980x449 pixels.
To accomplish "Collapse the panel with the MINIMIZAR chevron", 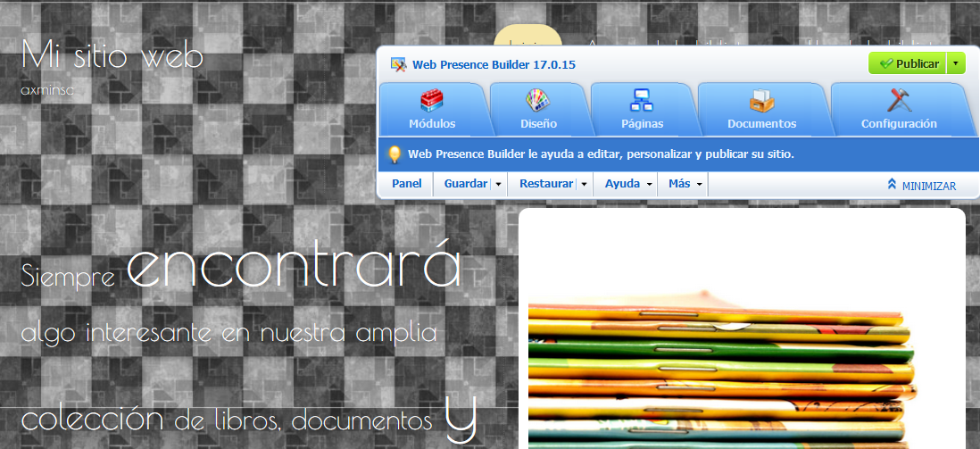I will (x=892, y=185).
